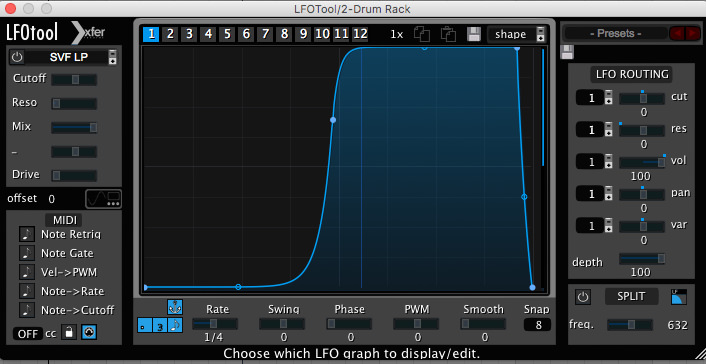Select the dotted note rate mode
Screen dimensions: 706x364
point(145,325)
